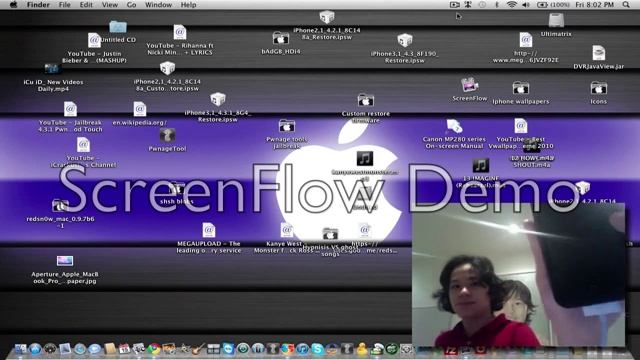This screenshot has height=360, width=640.
Task: Select the Kanye West Monster web shortcut
Action: coord(287,230)
